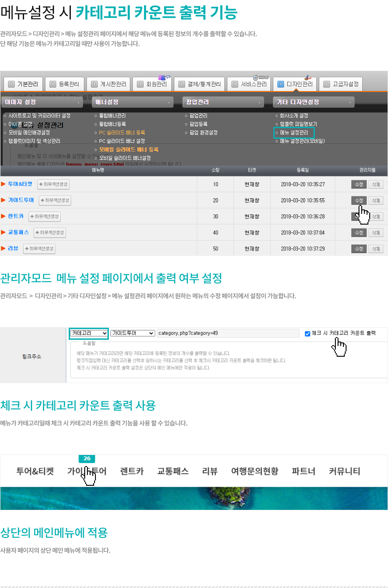Click 삭제 button in the 리뷰 row
This screenshot has width=388, height=588.
pos(376,249)
